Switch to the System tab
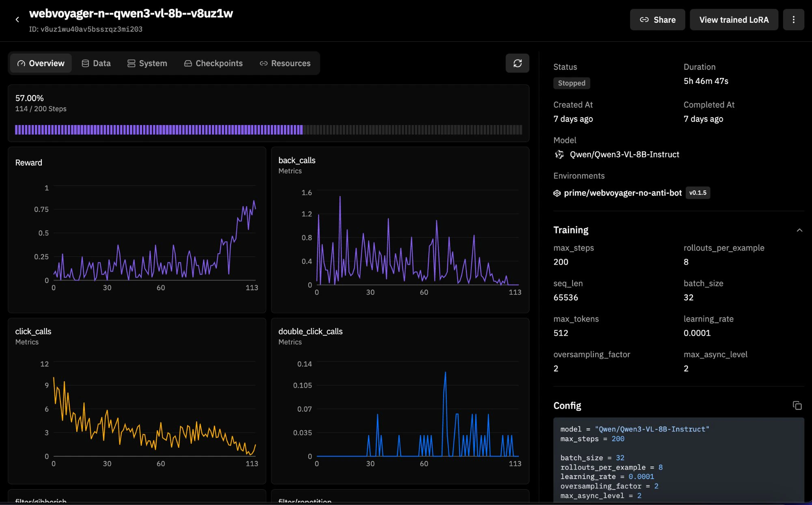Image resolution: width=812 pixels, height=505 pixels. (x=147, y=63)
